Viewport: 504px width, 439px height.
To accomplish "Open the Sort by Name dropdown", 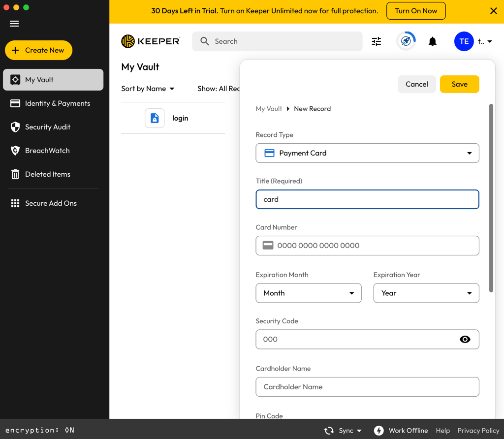I will click(148, 89).
